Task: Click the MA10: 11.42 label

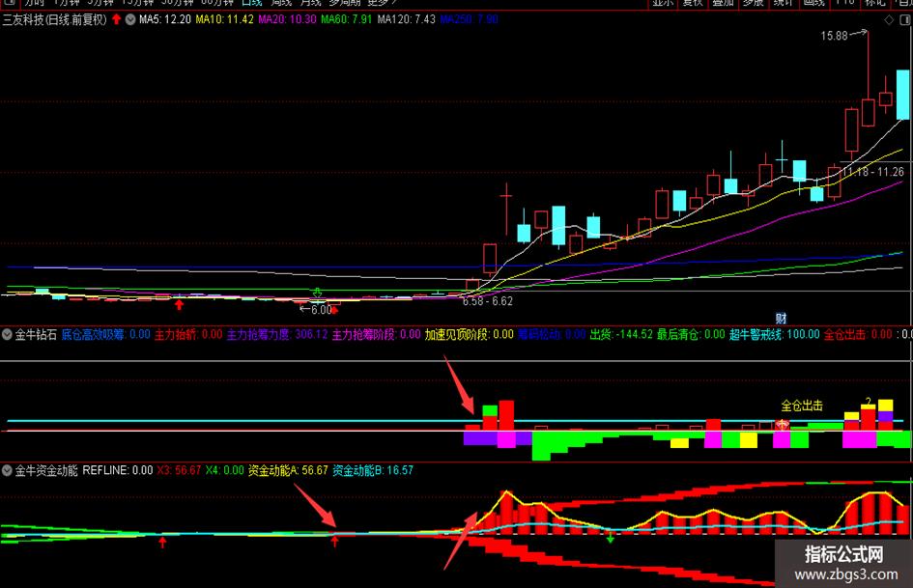Action: click(x=224, y=19)
